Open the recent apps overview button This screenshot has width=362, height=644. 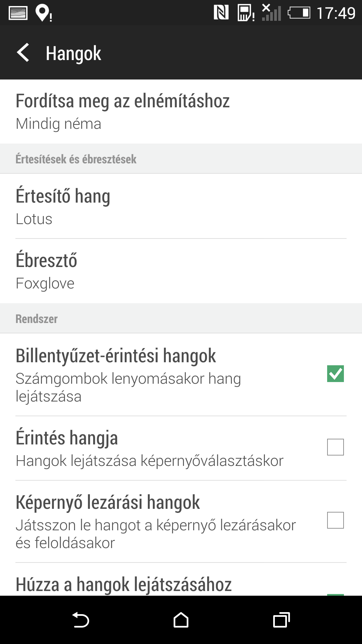point(281,620)
